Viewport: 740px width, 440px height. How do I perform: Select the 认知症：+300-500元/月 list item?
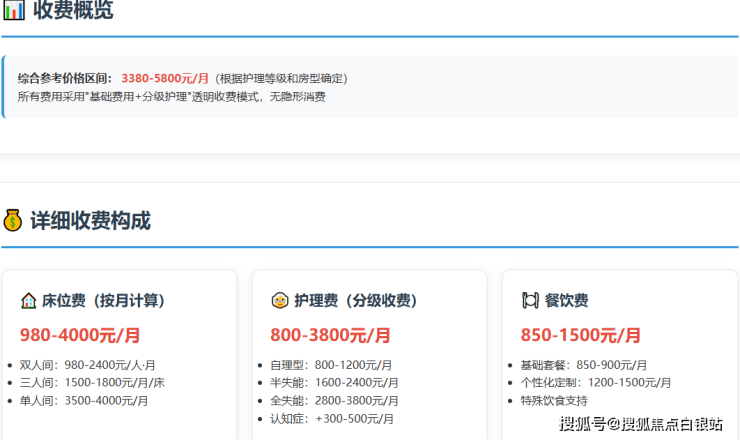pyautogui.click(x=332, y=418)
